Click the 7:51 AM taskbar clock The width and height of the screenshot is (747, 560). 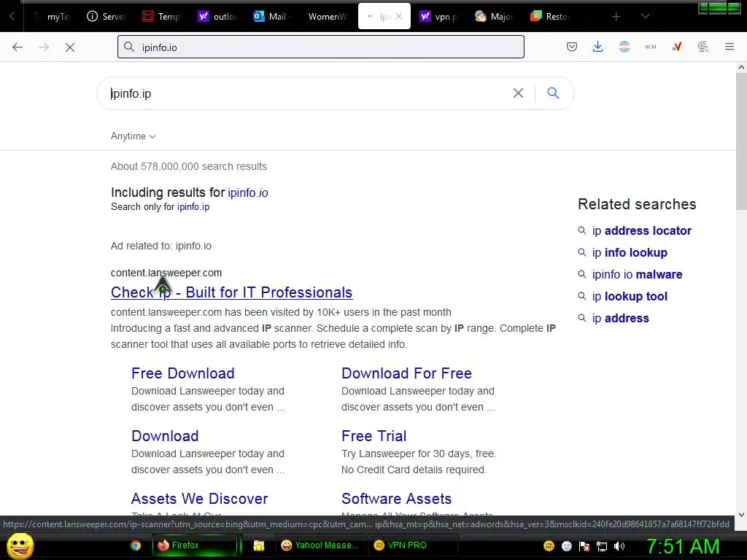pos(682,547)
